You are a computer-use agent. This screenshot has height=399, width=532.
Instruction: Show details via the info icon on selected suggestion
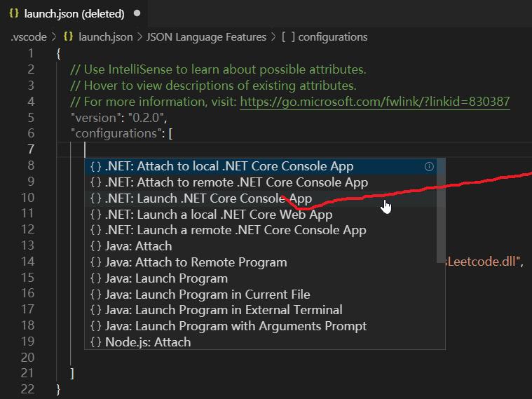click(x=429, y=166)
